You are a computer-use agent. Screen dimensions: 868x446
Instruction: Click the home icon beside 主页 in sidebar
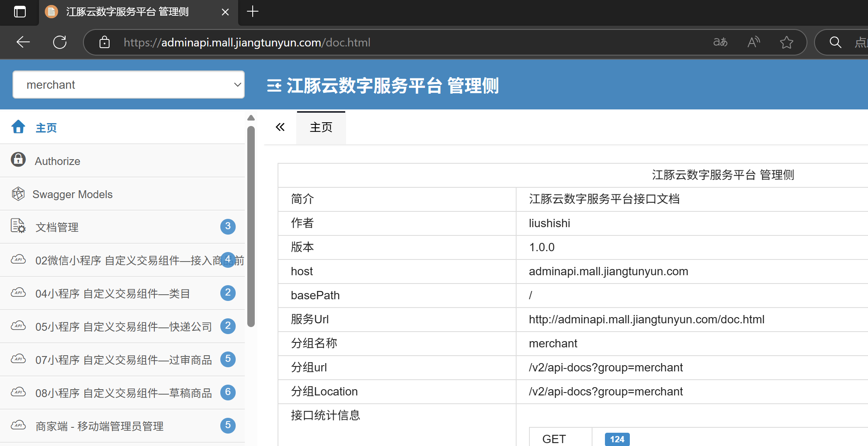pyautogui.click(x=18, y=127)
